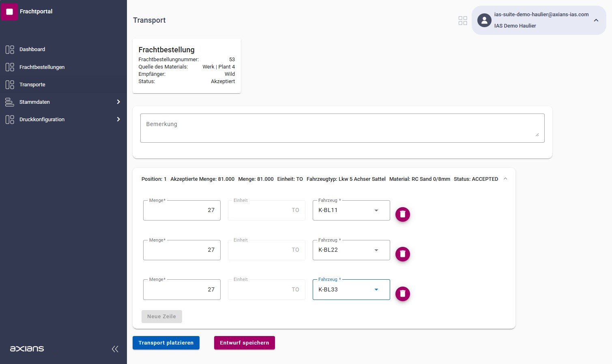This screenshot has height=364, width=612.
Task: Click the grid apps icon in header
Action: (x=462, y=21)
